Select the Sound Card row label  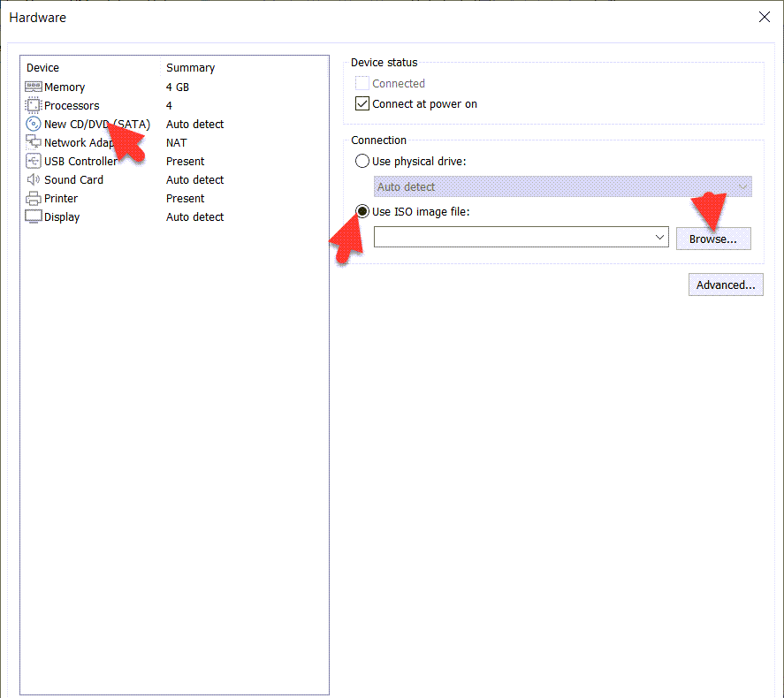click(x=73, y=179)
